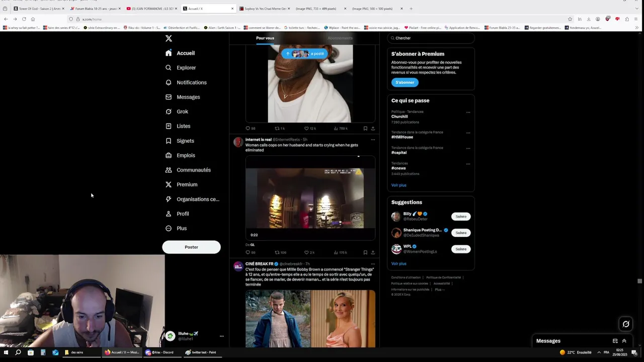
Task: Compose new message in the Messages drawer
Action: click(615, 341)
